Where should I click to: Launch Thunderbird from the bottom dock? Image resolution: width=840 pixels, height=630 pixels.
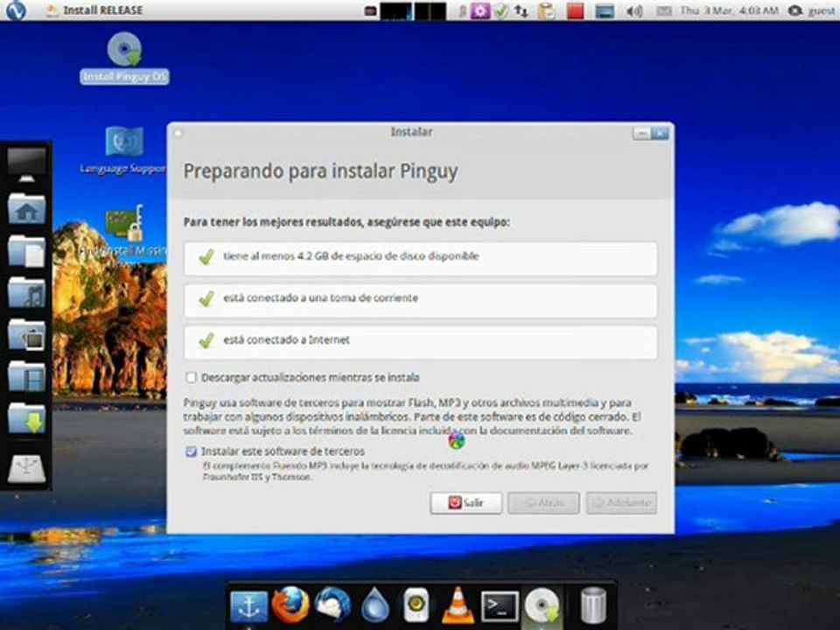(332, 605)
